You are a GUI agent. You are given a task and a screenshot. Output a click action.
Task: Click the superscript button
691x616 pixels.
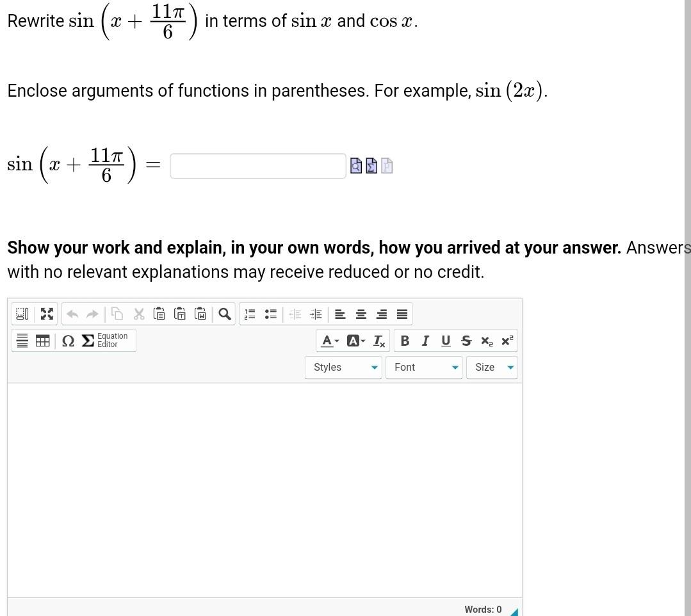(506, 341)
